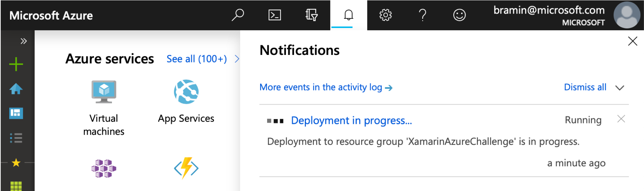
Task: Click the Azure services heading
Action: (110, 59)
